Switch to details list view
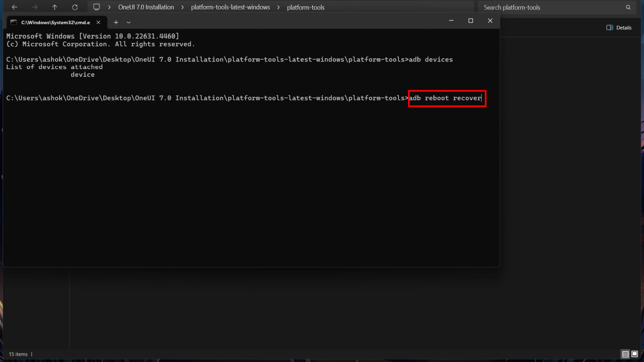The height and width of the screenshot is (362, 644). pos(625,354)
